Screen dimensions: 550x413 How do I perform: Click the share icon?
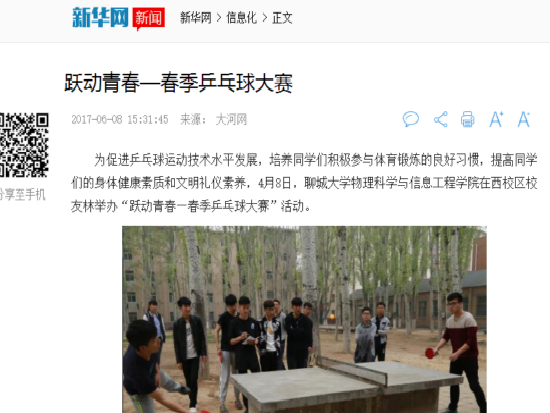click(x=441, y=119)
